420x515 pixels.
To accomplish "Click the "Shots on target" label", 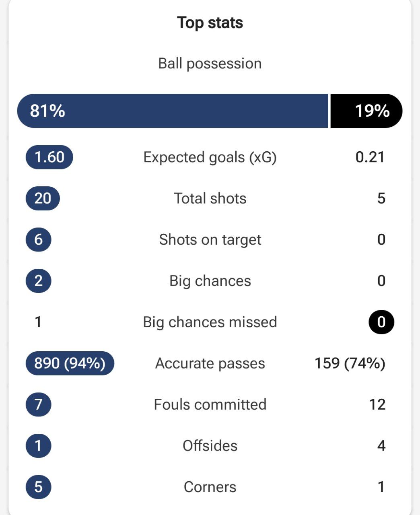I will pyautogui.click(x=210, y=240).
